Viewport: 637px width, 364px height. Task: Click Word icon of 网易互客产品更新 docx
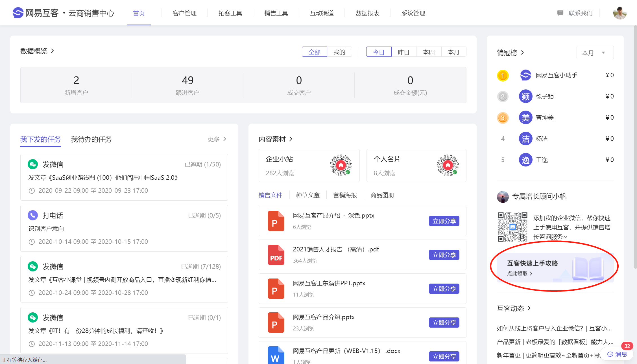276,355
